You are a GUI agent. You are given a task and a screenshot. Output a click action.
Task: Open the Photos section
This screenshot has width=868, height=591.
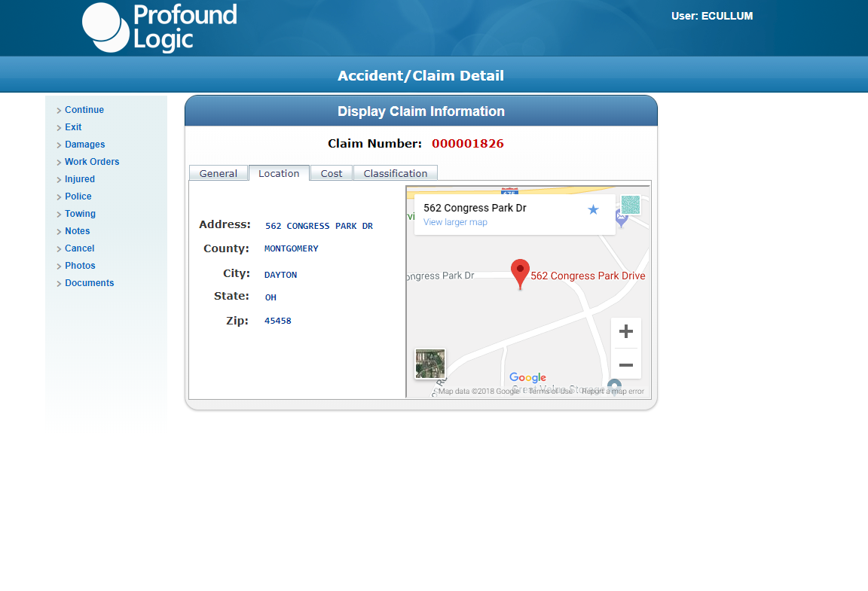coord(81,266)
